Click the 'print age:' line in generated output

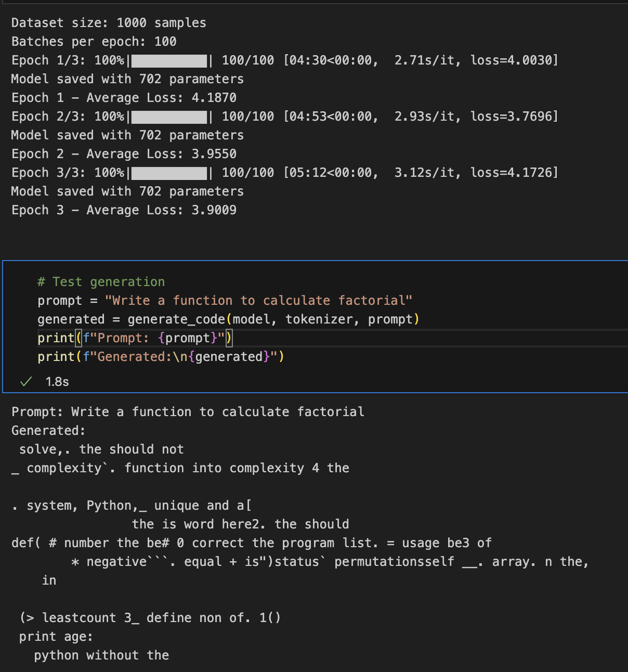pyautogui.click(x=56, y=637)
